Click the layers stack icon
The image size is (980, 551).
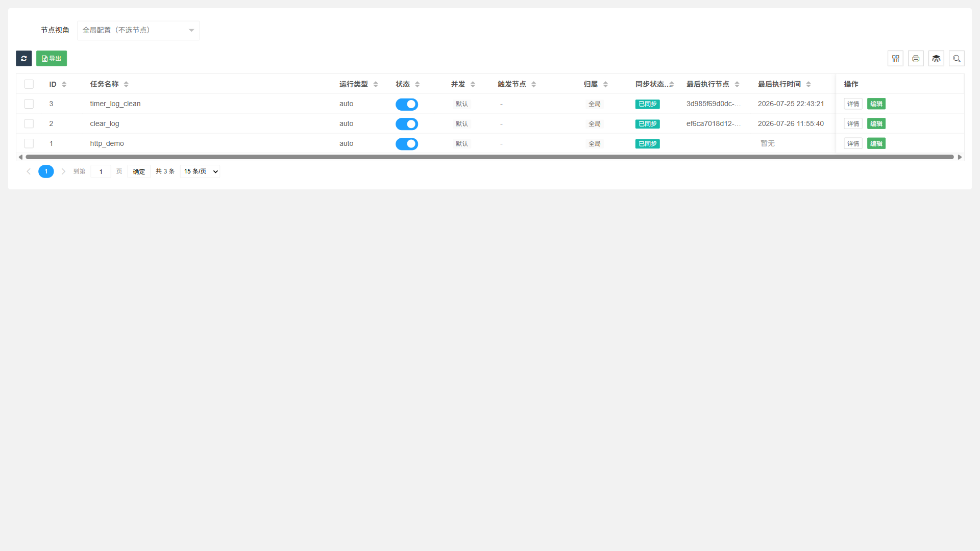[936, 59]
